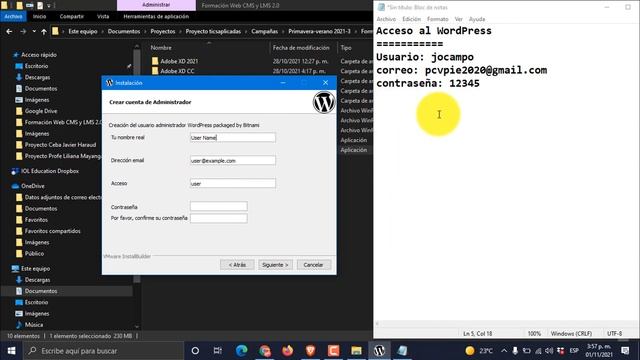Image resolution: width=640 pixels, height=360 pixels.
Task: Open the Vista ribbon tab in Explorer
Action: click(x=103, y=16)
